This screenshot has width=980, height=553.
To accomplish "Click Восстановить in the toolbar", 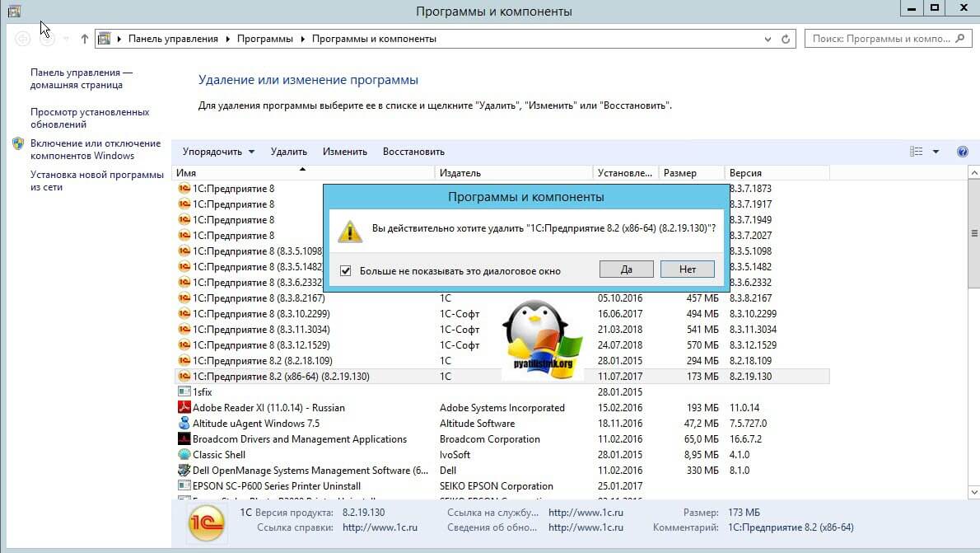I will [x=413, y=152].
